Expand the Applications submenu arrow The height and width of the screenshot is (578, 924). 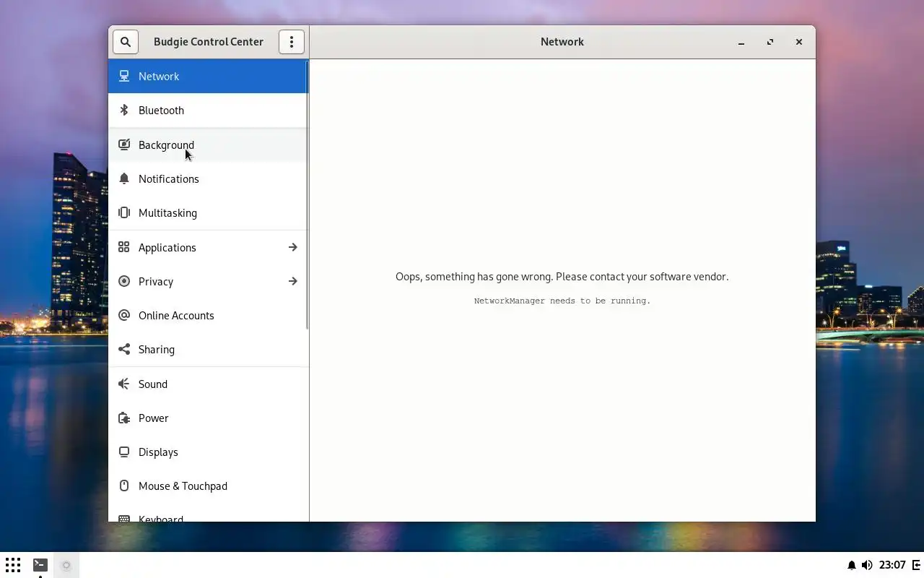click(292, 247)
